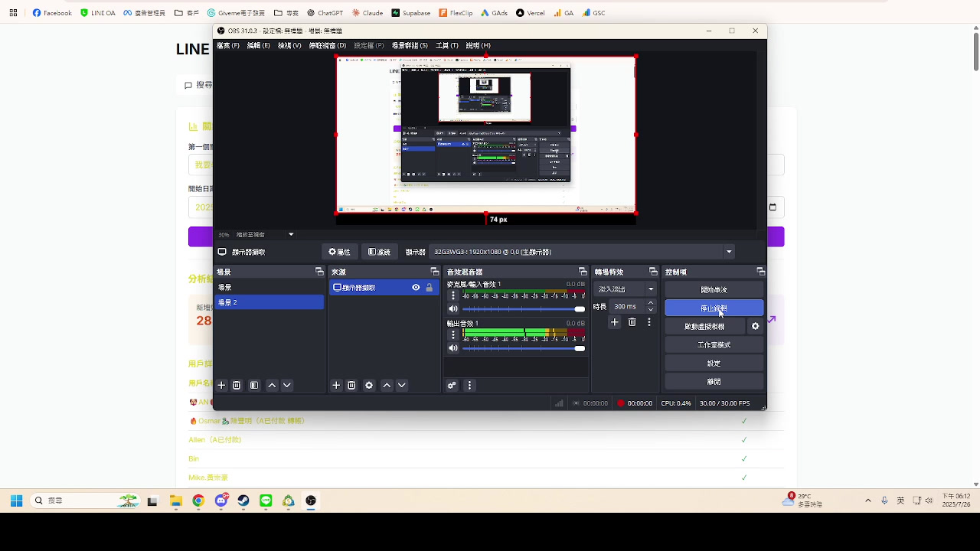Unlock the 顯示器擷取 source lock icon
Viewport: 980px width, 551px height.
pos(429,287)
